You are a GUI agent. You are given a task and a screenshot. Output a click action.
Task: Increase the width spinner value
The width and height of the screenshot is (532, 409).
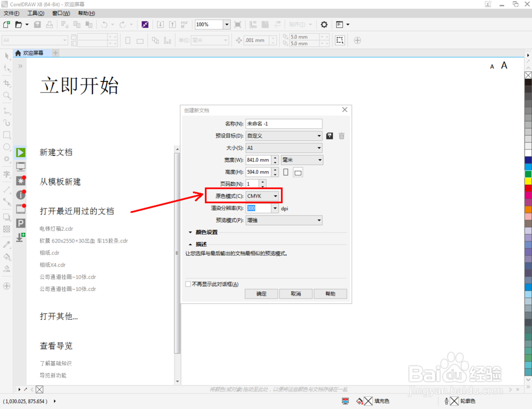(275, 158)
